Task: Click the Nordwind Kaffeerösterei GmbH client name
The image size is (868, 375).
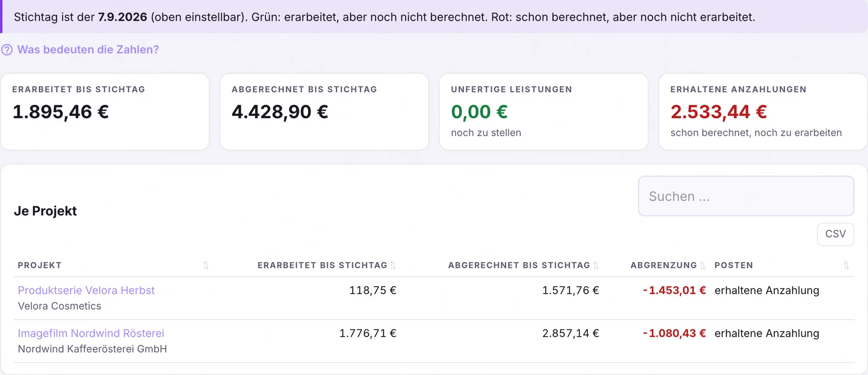Action: pyautogui.click(x=92, y=349)
